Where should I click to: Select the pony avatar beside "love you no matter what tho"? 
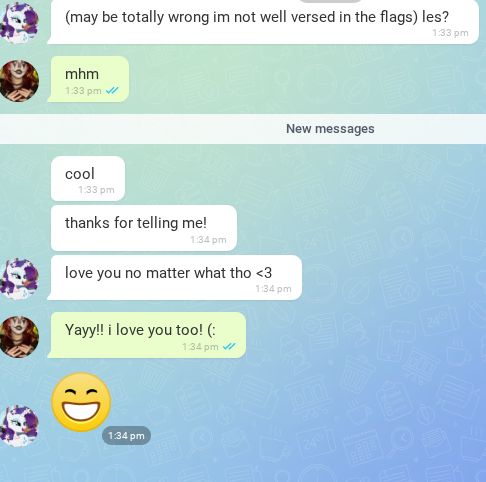(x=19, y=279)
